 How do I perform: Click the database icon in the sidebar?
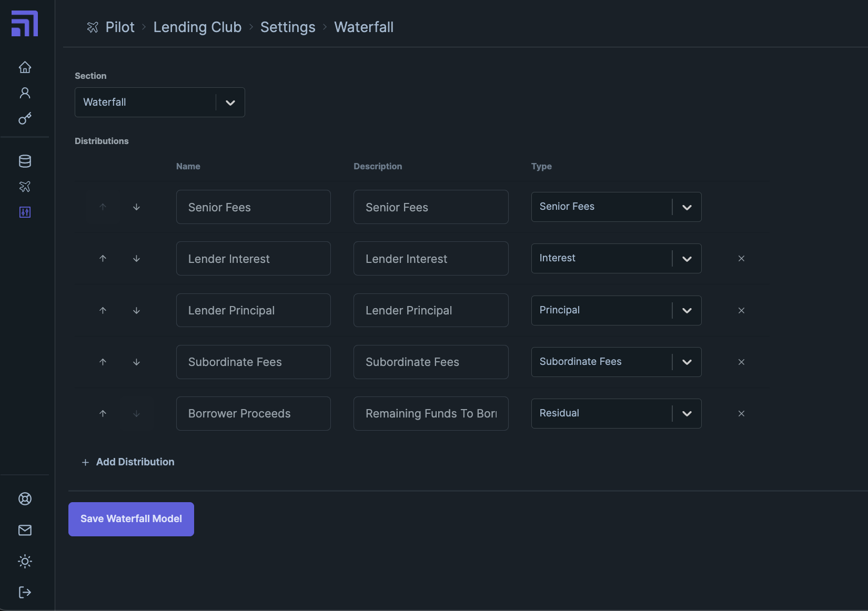tap(25, 161)
